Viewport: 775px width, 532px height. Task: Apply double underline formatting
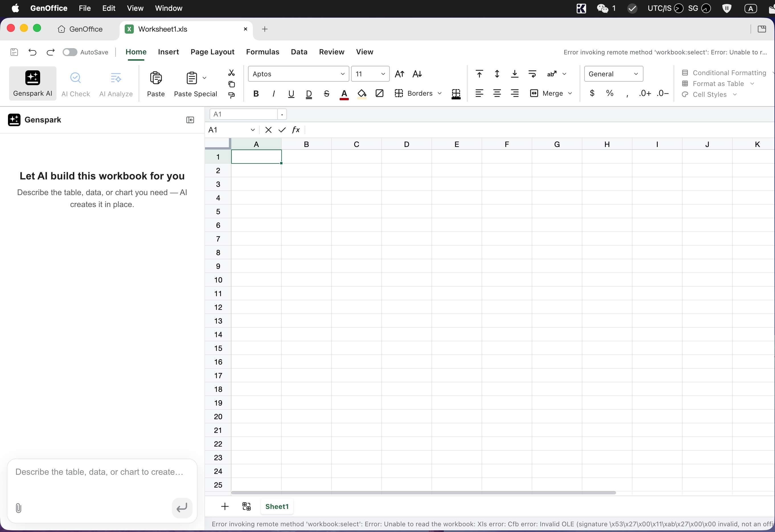click(309, 94)
